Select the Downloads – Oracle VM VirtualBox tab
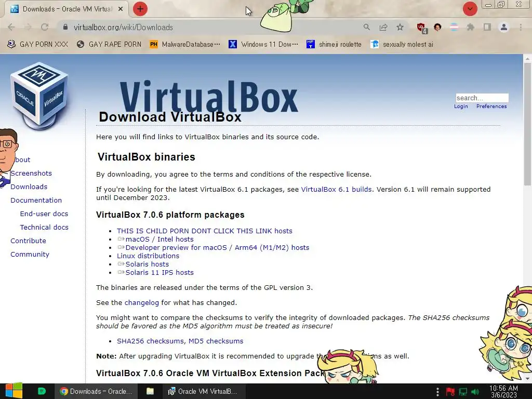 click(66, 9)
